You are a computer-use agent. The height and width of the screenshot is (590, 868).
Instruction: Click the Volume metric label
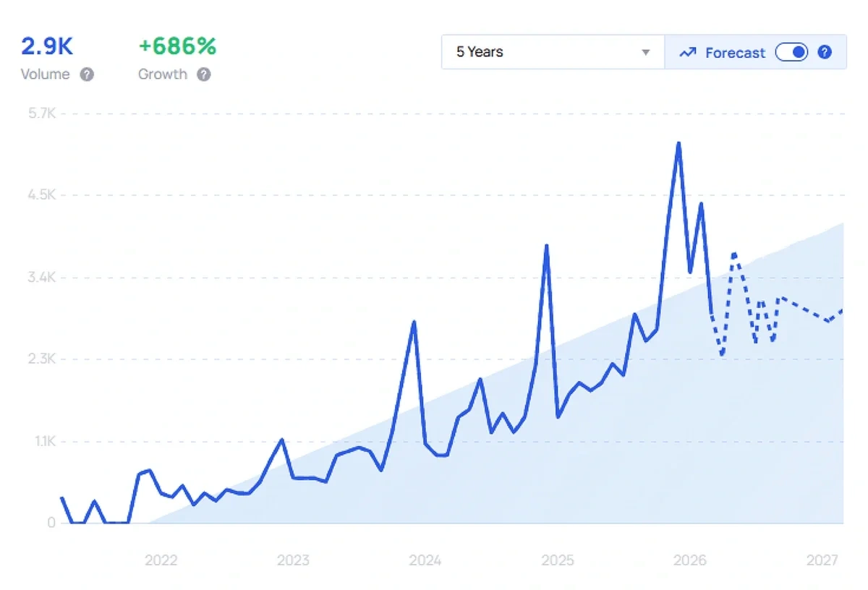pos(46,74)
